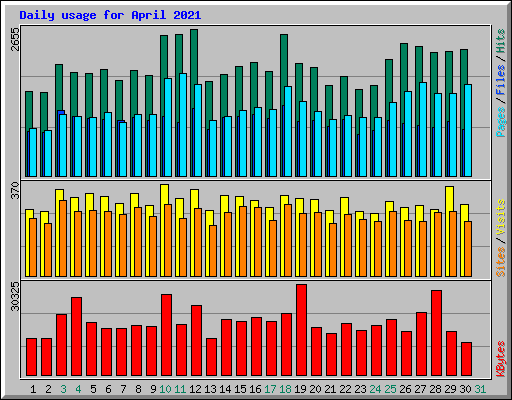The width and height of the screenshot is (512, 400).
Task: Click the cyan pages bar for day 30
Action: pos(468,130)
